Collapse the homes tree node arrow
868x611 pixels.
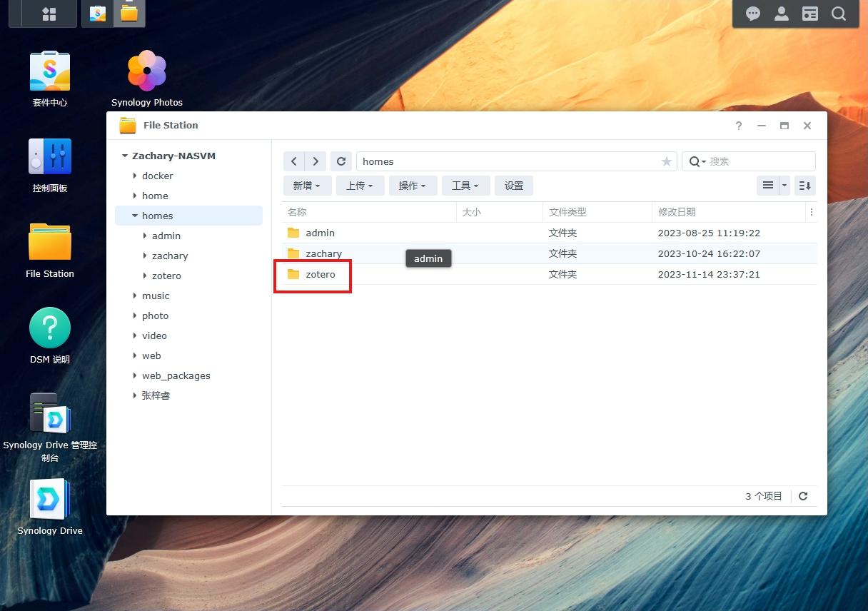pos(134,216)
